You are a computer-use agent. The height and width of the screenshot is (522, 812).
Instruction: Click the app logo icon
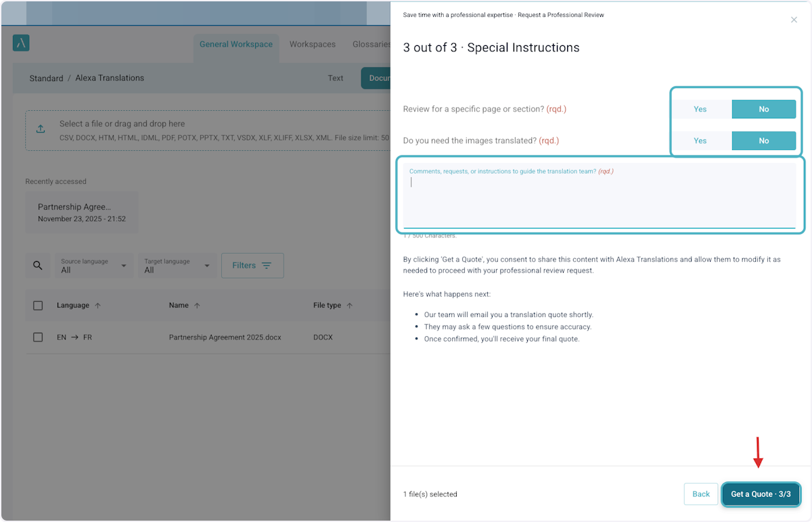(21, 43)
